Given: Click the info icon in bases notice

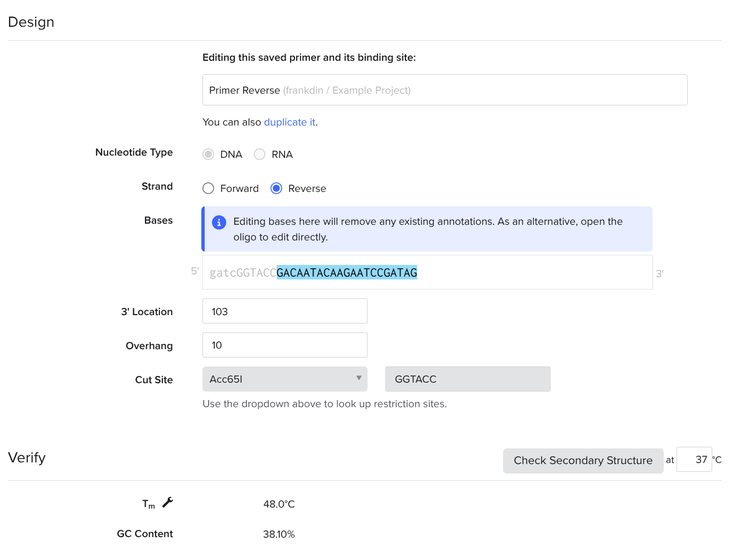Looking at the screenshot, I should click(219, 222).
